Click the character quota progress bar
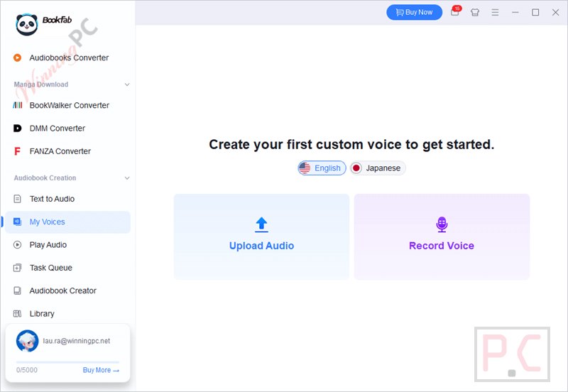The width and height of the screenshot is (568, 392). [x=67, y=362]
